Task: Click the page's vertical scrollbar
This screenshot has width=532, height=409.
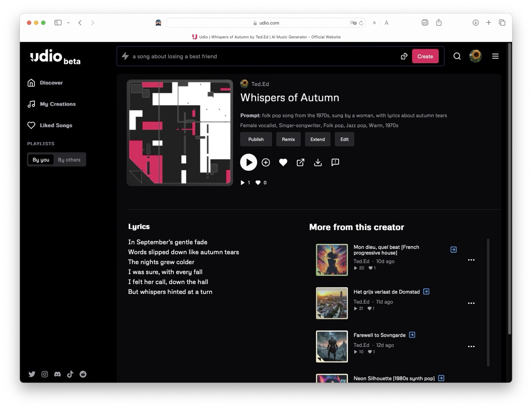Action: (x=510, y=187)
